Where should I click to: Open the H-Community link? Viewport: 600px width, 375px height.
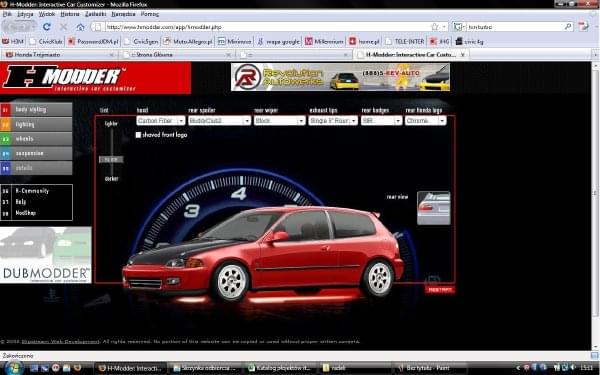[x=32, y=191]
